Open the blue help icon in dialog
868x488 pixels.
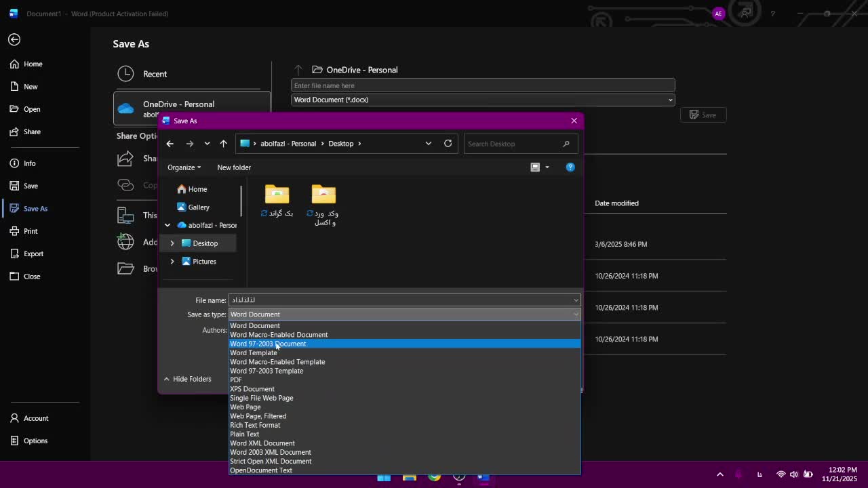pos(570,167)
